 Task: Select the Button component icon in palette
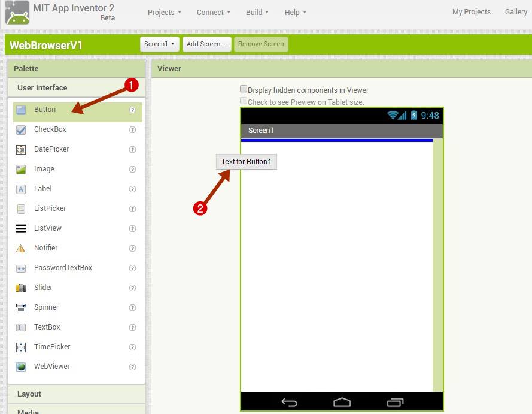[x=21, y=110]
